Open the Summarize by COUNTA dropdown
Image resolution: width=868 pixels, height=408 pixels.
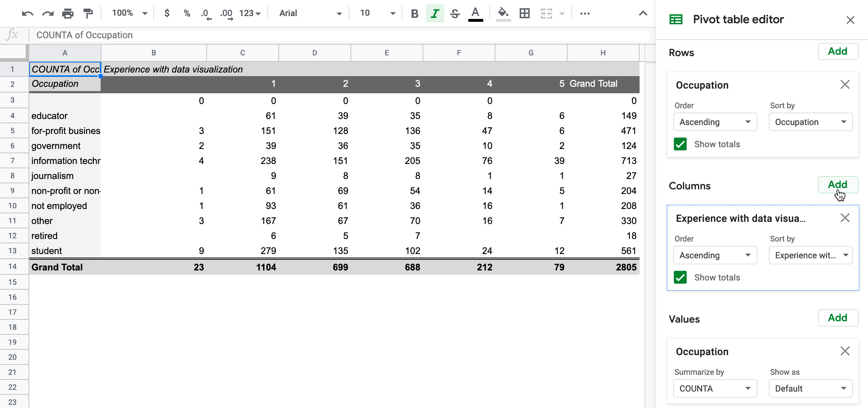click(x=715, y=388)
